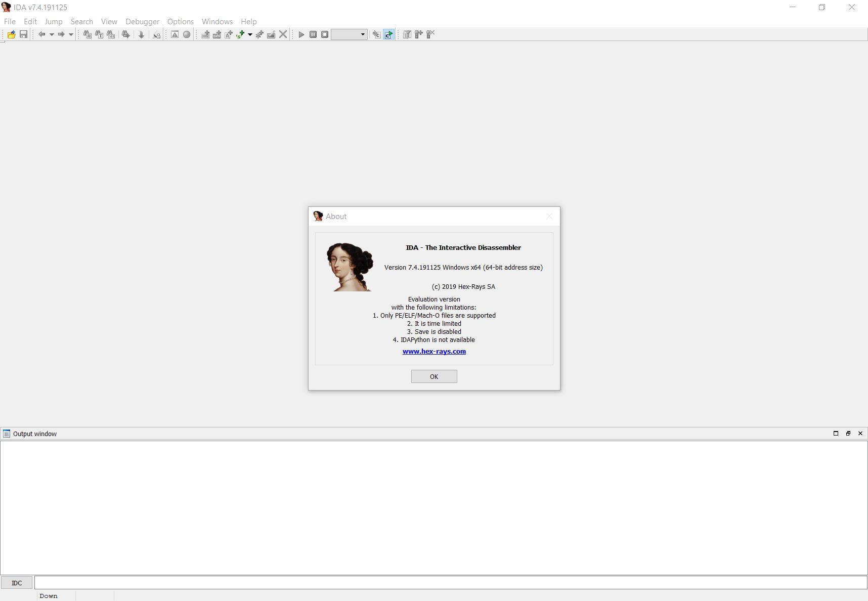Follow the www.hex-rays.com link
Image resolution: width=868 pixels, height=601 pixels.
pos(434,351)
